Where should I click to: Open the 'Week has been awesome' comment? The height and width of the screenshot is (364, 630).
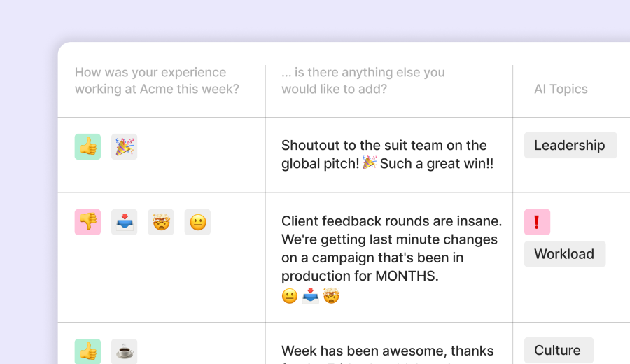pyautogui.click(x=387, y=351)
